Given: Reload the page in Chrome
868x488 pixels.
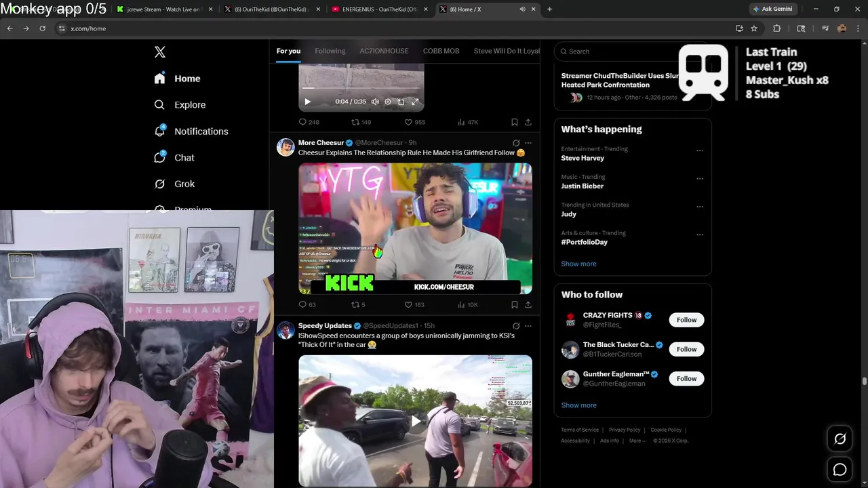Looking at the screenshot, I should click(x=42, y=28).
